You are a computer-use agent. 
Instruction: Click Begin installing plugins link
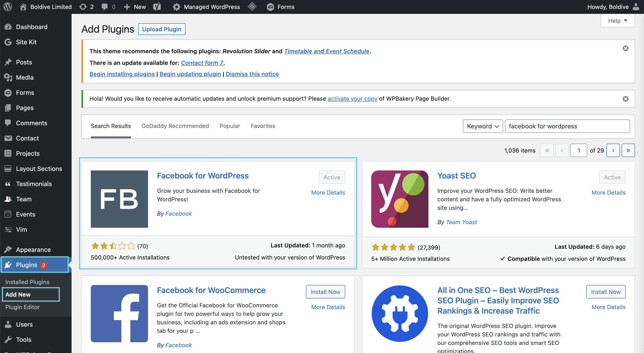[122, 74]
